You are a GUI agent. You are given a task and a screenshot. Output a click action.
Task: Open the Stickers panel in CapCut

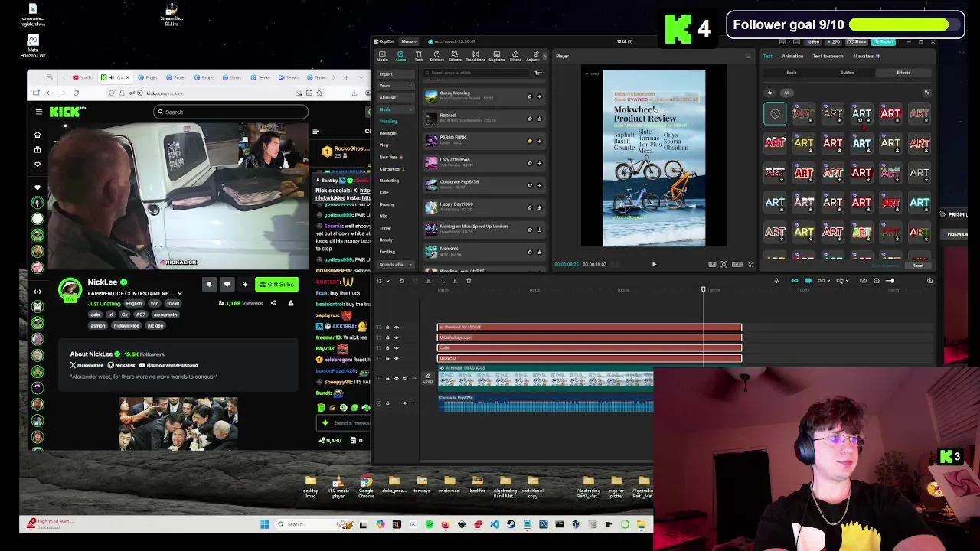click(x=437, y=57)
